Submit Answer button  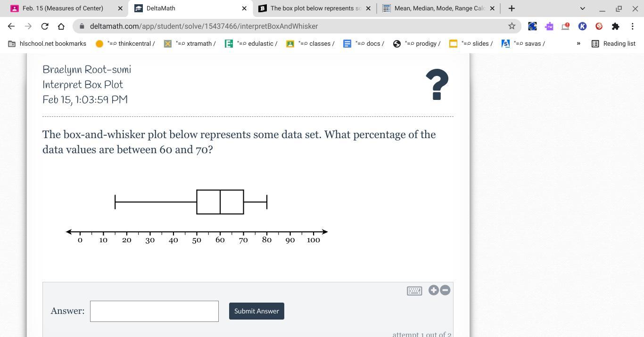(x=256, y=311)
